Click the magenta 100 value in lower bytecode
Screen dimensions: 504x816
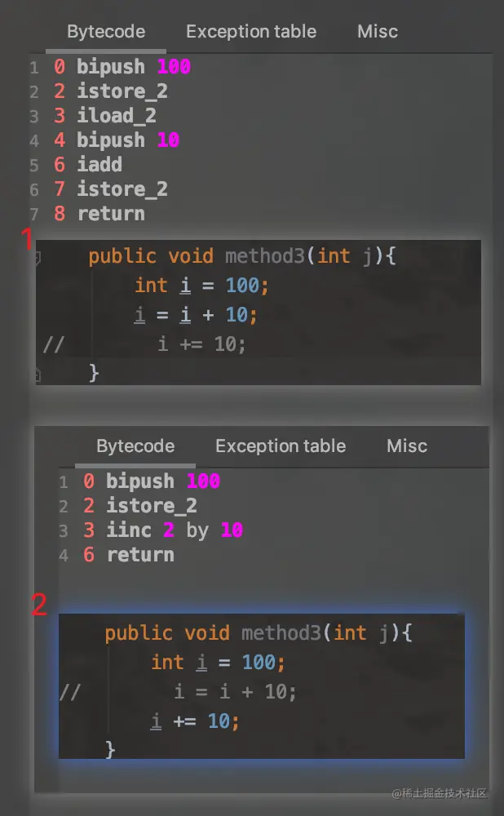[x=203, y=481]
